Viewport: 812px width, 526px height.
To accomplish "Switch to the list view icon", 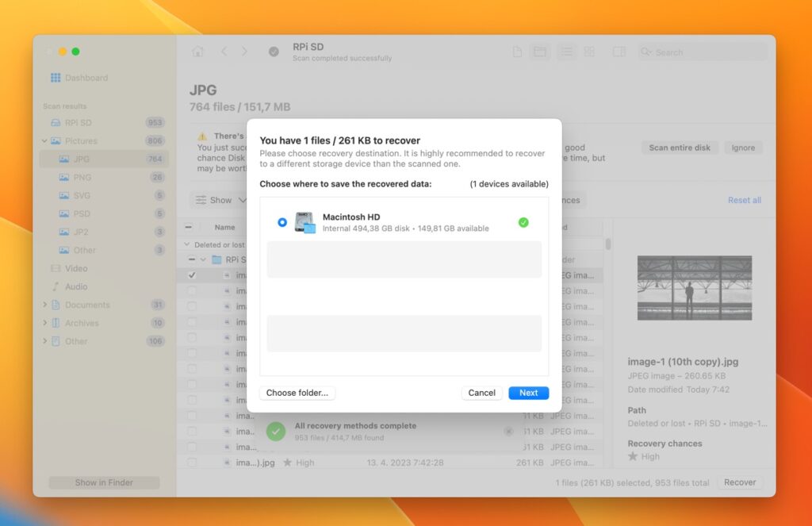I will pos(566,52).
